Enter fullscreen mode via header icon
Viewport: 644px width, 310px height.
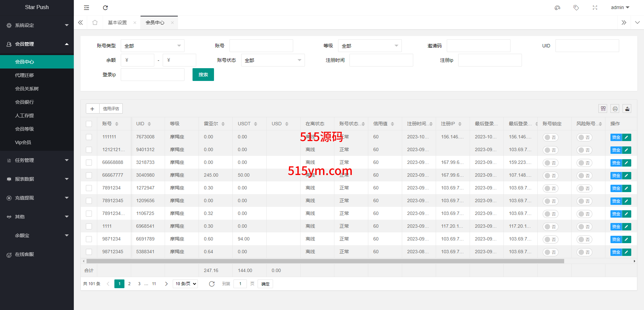pos(595,8)
